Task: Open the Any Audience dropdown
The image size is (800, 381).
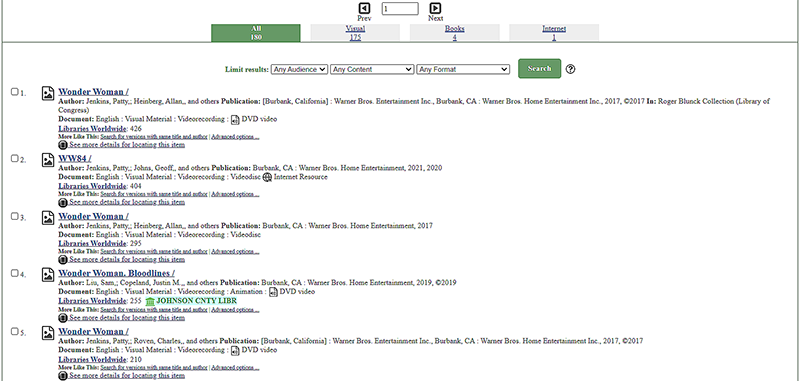Action: [299, 69]
